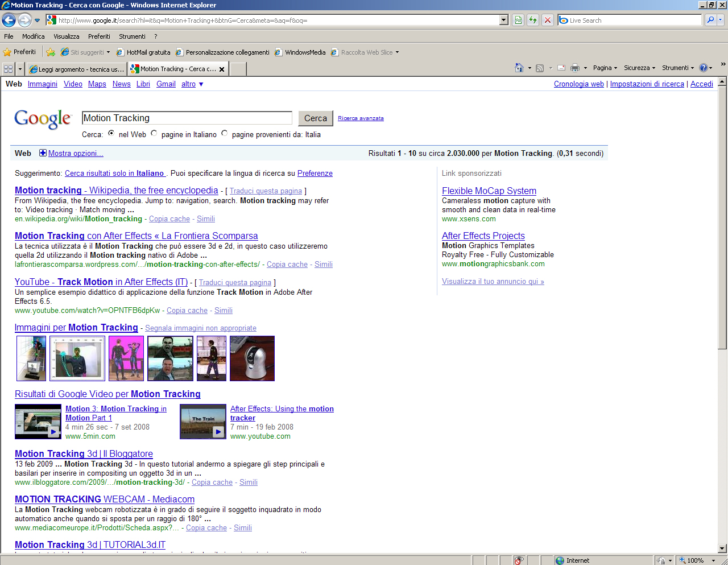The image size is (728, 565).
Task: Expand the address bar URL dropdown
Action: pos(504,20)
